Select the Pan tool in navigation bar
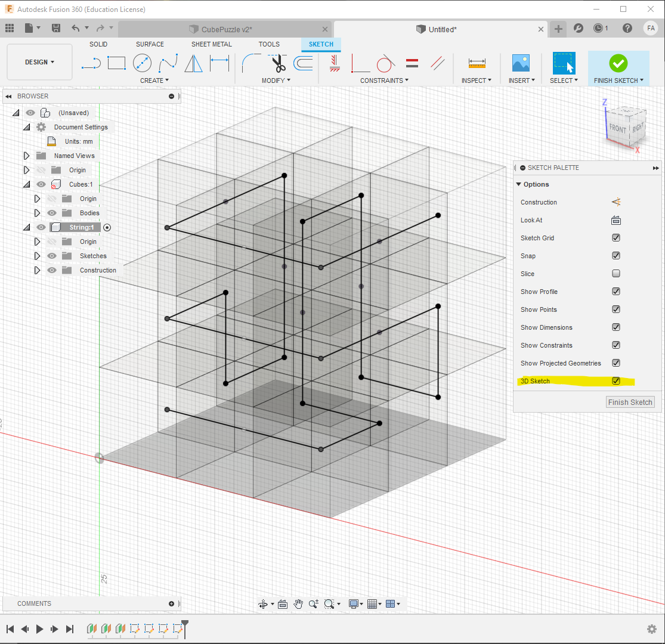Screen dimensions: 665x644 (x=298, y=603)
